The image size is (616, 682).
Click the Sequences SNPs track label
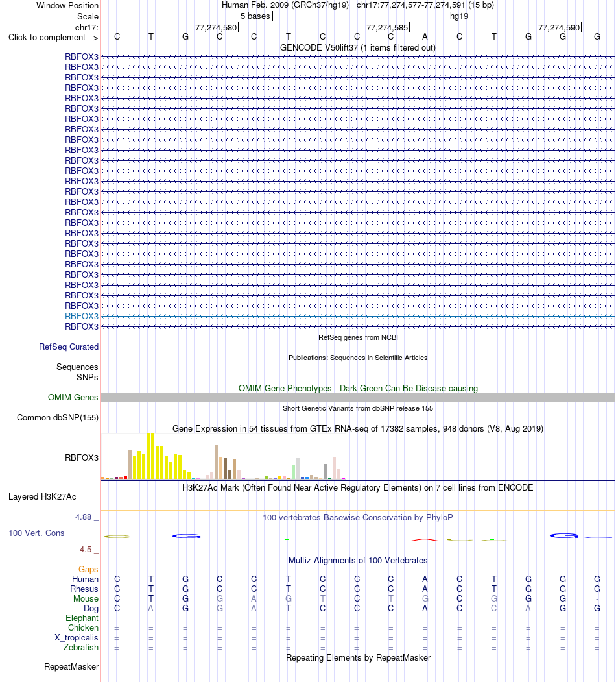point(77,372)
